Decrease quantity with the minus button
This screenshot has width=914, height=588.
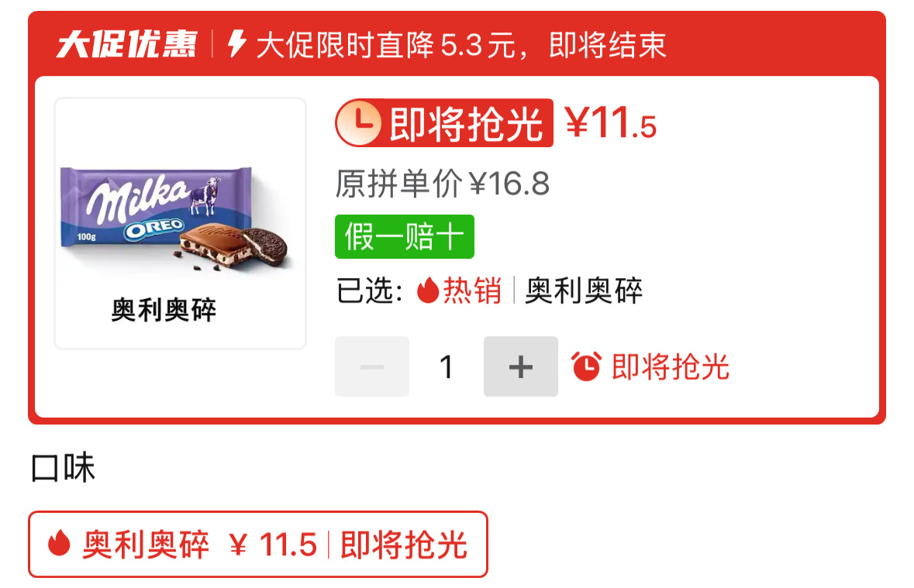[372, 366]
